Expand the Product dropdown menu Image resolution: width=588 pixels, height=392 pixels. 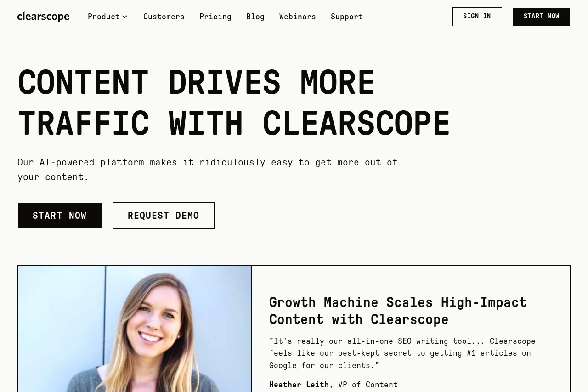point(107,17)
